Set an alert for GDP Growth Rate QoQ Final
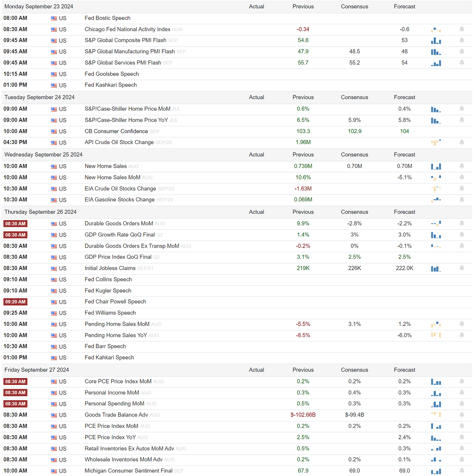 [x=462, y=235]
